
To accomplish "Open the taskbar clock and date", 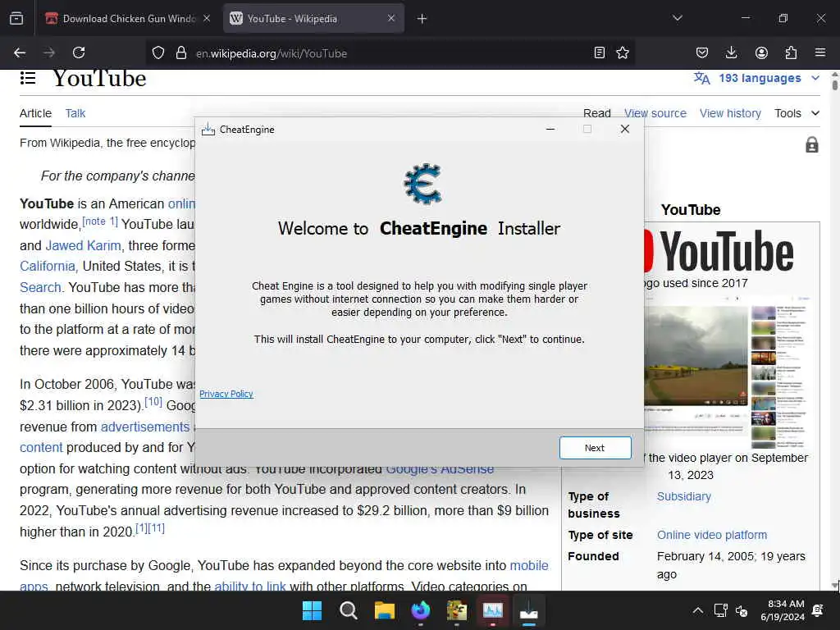I will tap(783, 610).
